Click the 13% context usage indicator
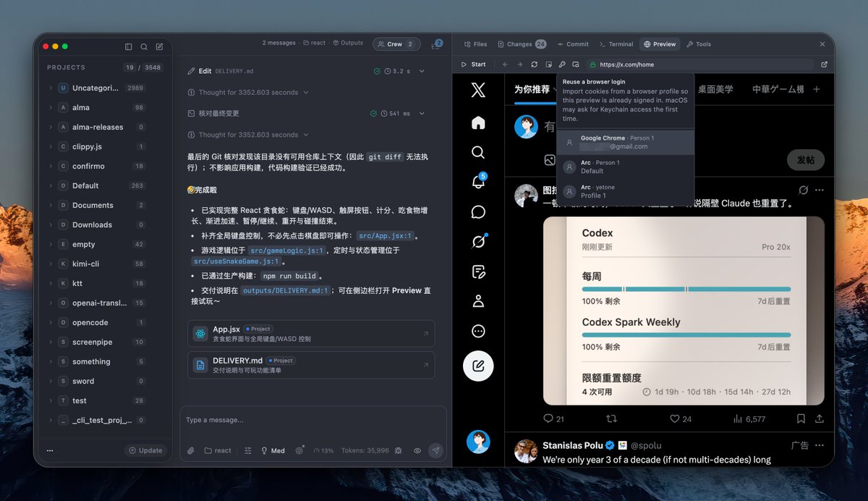The width and height of the screenshot is (868, 501). tap(323, 450)
